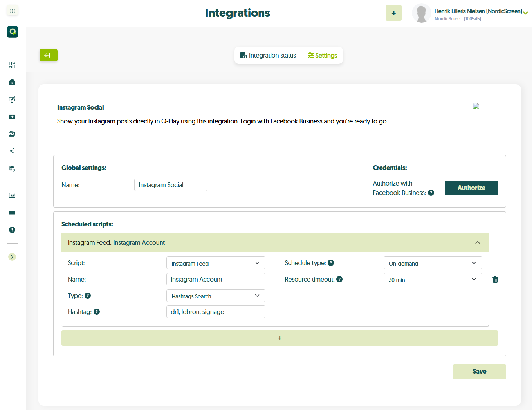532x410 pixels.
Task: Show help tooltip for Hashtag field
Action: 97,312
